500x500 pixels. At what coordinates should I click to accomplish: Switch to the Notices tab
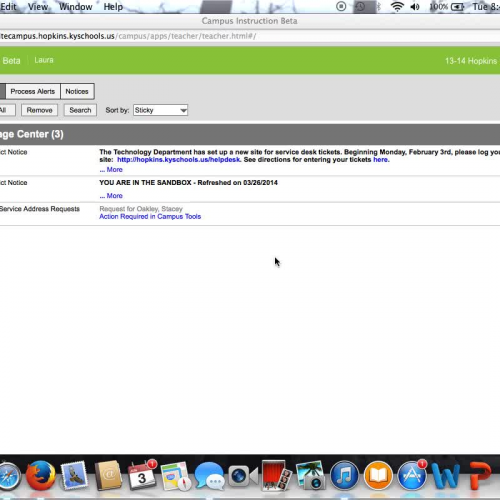tap(77, 91)
